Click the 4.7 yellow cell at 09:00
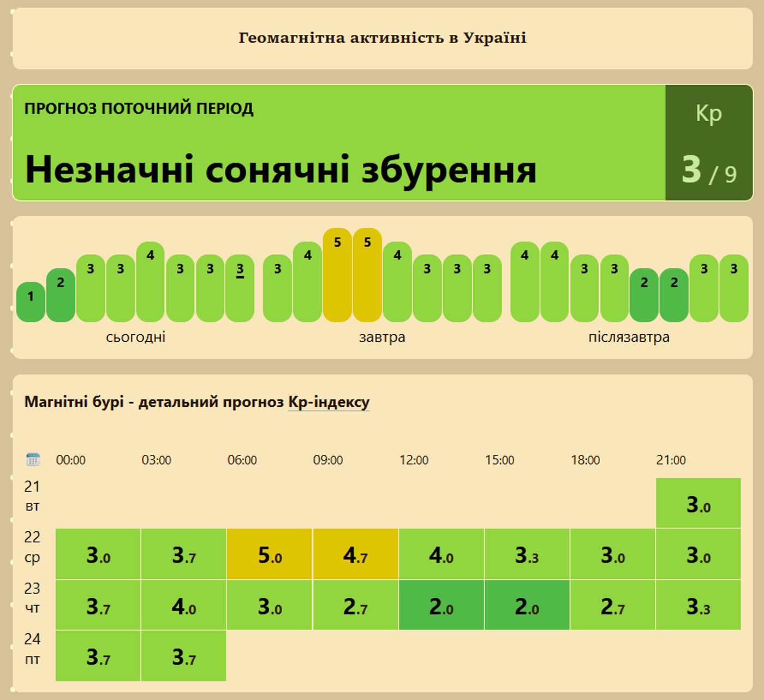The image size is (764, 700). coord(355,554)
